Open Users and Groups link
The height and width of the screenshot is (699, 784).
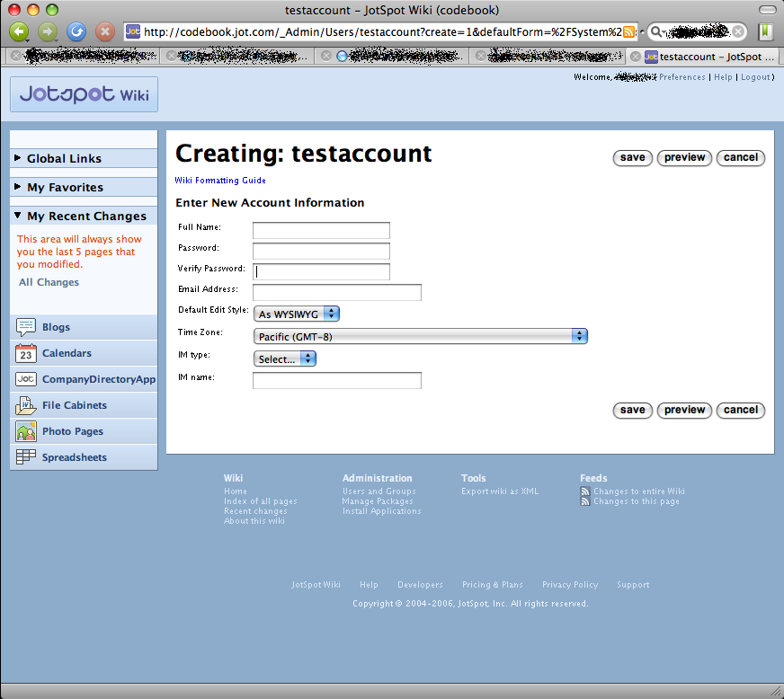pyautogui.click(x=379, y=491)
